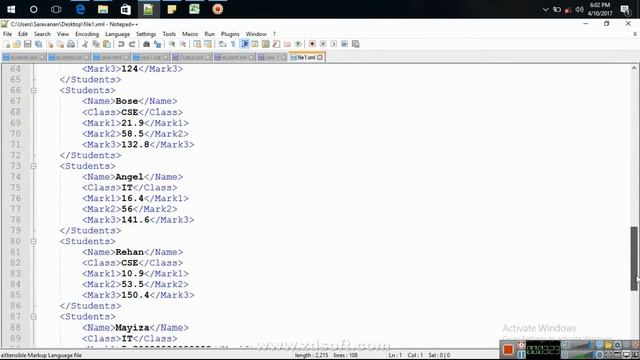Open the Plugins menu
Image resolution: width=640 pixels, height=360 pixels.
(230, 34)
